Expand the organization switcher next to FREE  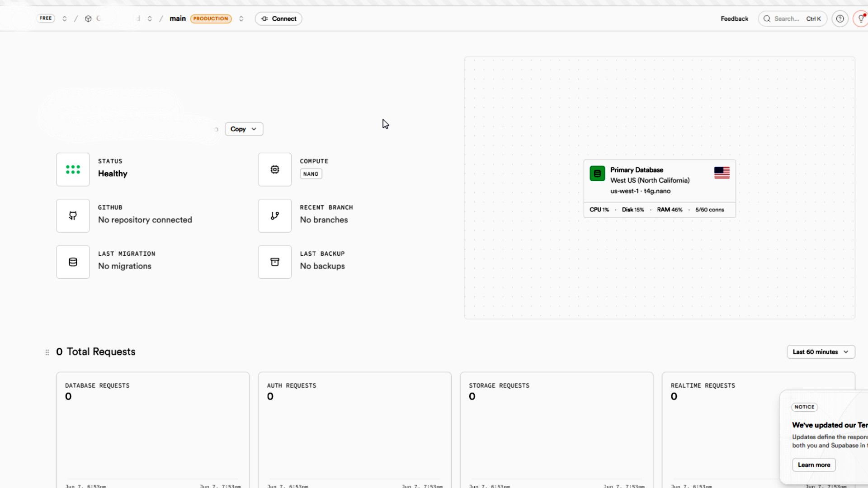click(x=65, y=19)
